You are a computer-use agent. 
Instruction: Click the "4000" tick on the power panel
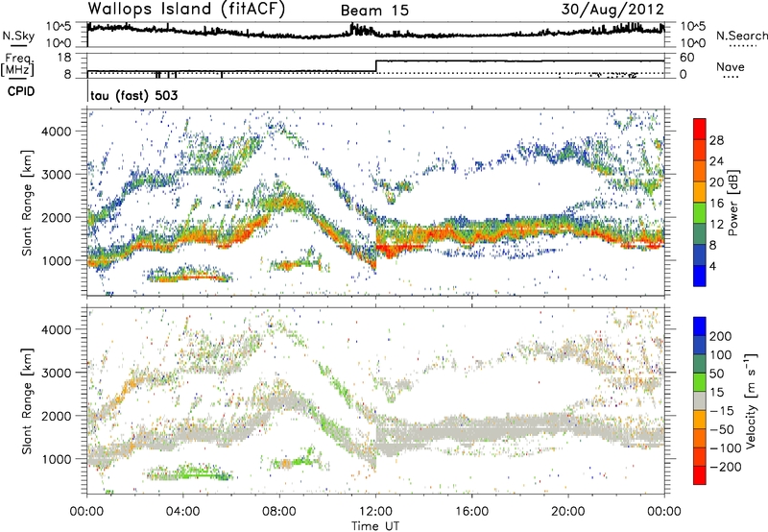[x=57, y=132]
